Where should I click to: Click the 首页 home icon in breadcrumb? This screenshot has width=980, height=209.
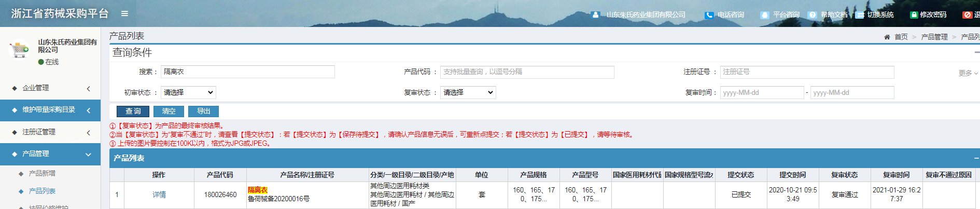(887, 37)
